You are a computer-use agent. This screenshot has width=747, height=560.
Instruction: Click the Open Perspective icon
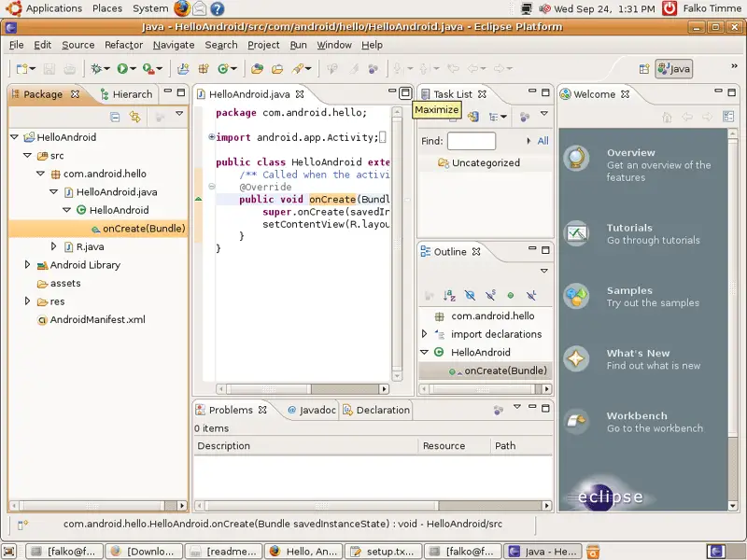(x=644, y=69)
